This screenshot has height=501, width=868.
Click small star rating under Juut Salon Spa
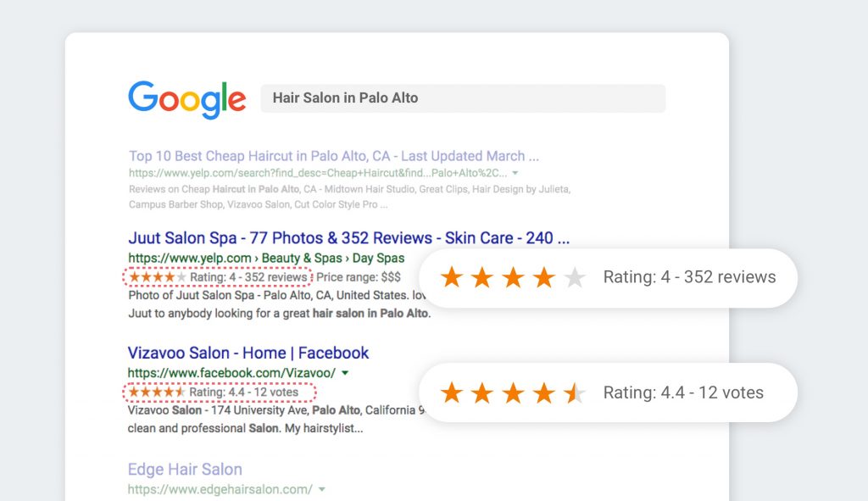(157, 277)
